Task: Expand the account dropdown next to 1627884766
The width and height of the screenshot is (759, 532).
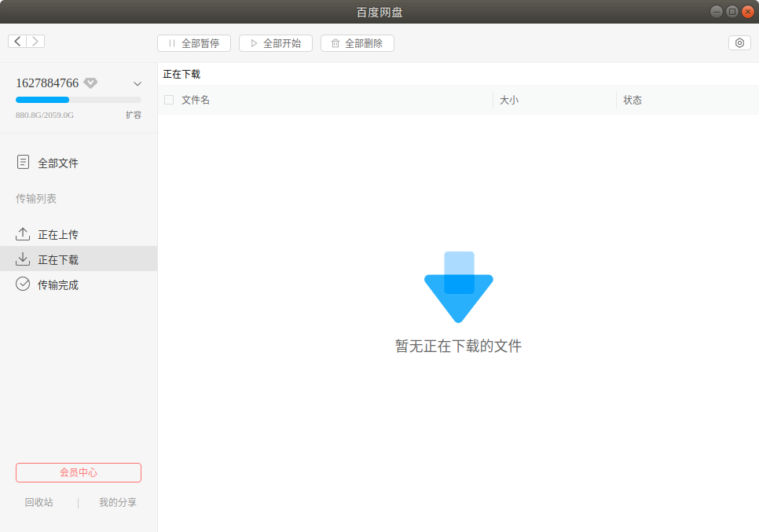Action: [137, 84]
